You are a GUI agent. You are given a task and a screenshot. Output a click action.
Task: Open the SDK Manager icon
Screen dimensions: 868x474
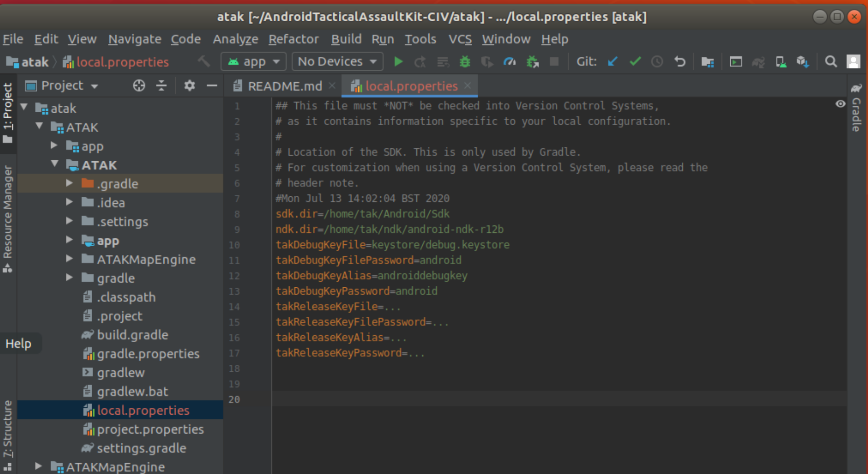click(803, 62)
